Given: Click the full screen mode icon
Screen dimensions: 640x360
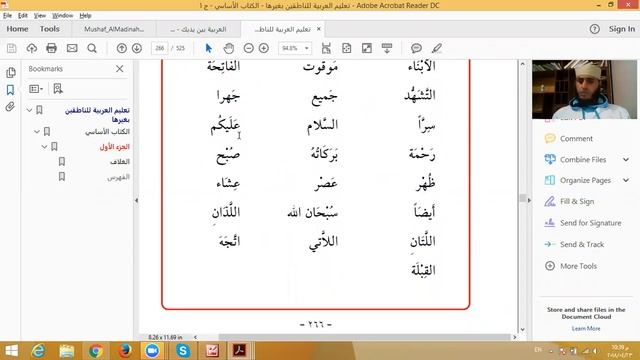Looking at the screenshot, I should coord(367,48).
